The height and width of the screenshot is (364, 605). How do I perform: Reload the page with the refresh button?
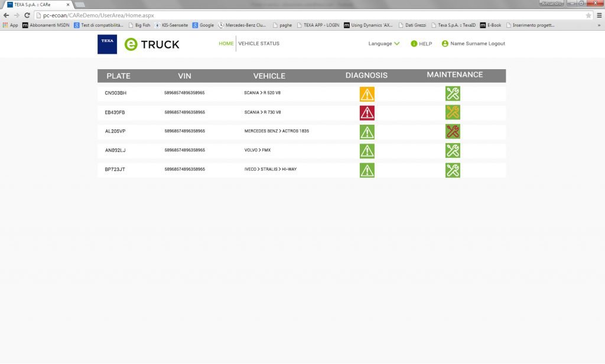pos(27,15)
